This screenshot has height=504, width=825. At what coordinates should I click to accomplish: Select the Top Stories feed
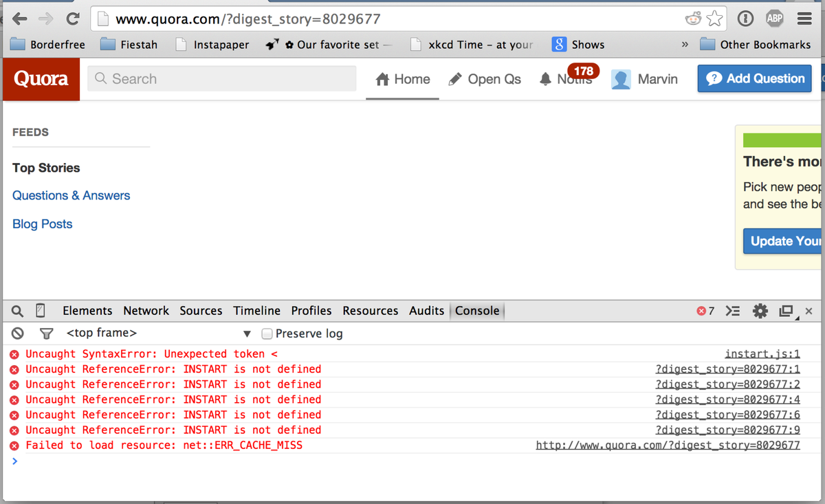(x=46, y=168)
